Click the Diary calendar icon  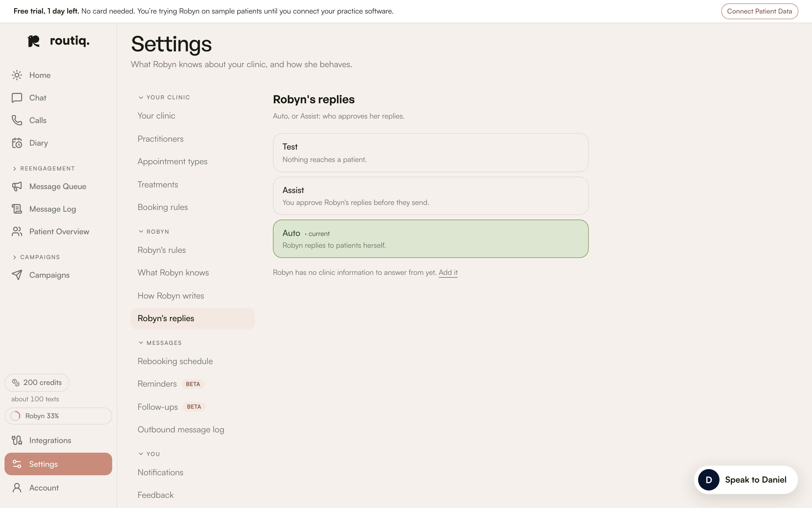tap(17, 143)
